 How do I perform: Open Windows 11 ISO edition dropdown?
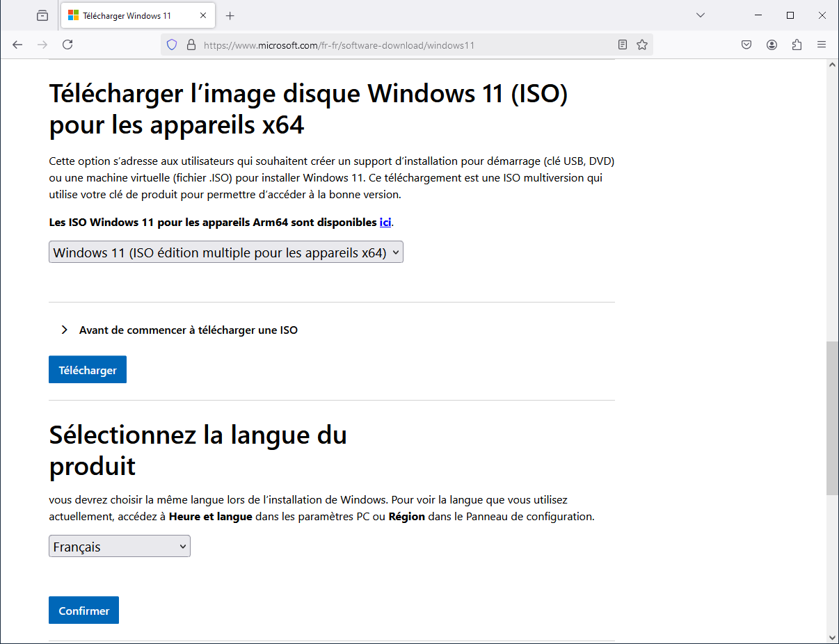point(226,252)
